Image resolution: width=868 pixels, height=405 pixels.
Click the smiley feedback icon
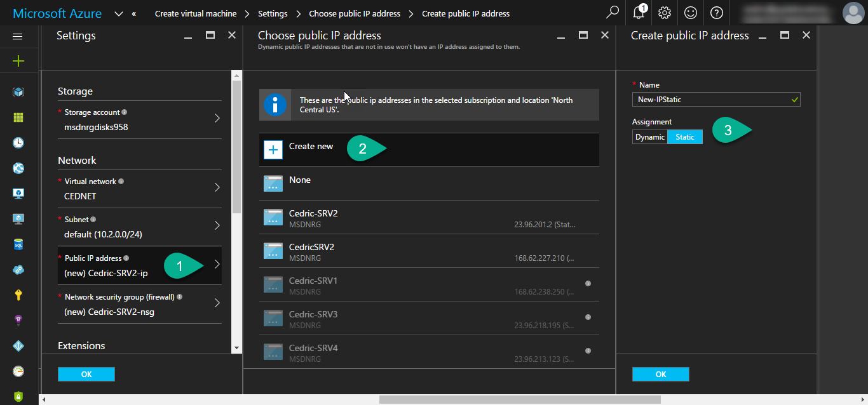click(690, 12)
